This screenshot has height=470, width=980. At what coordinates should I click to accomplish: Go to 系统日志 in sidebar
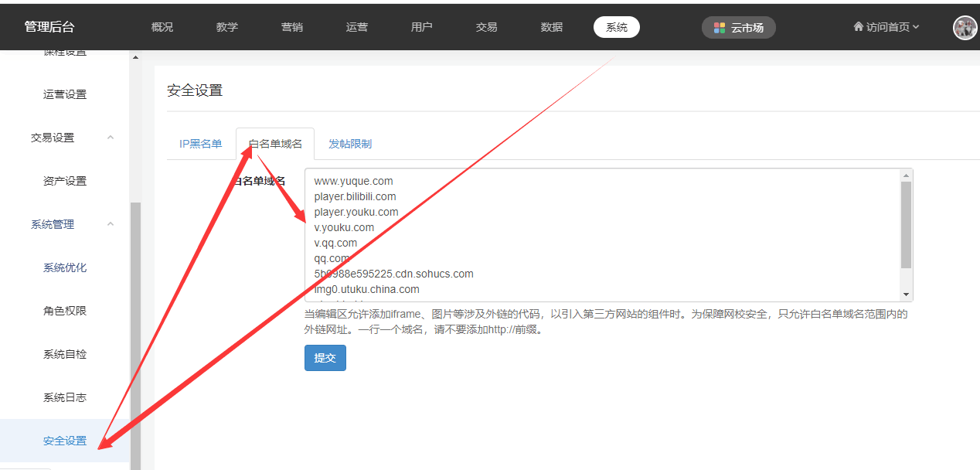[x=65, y=397]
